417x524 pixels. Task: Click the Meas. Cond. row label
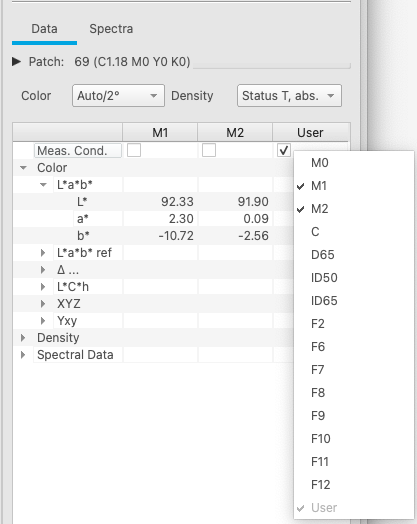(78, 151)
